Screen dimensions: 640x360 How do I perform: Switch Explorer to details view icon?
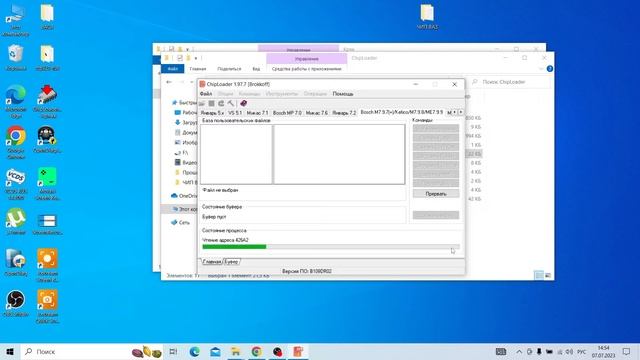click(539, 276)
